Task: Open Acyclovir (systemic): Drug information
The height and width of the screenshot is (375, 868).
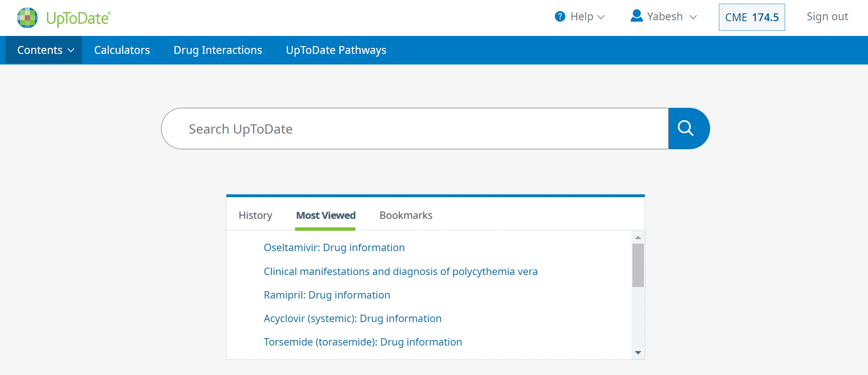Action: tap(353, 318)
